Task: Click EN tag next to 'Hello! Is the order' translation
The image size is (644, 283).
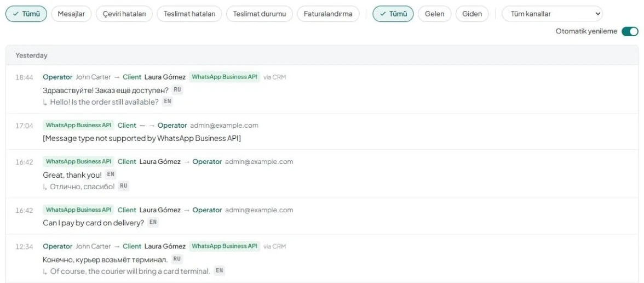Action: (167, 101)
